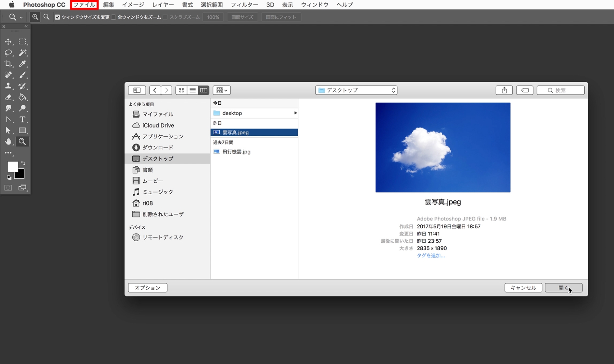Click the オプション button
Screen dimensions: 614x364
[148, 288]
